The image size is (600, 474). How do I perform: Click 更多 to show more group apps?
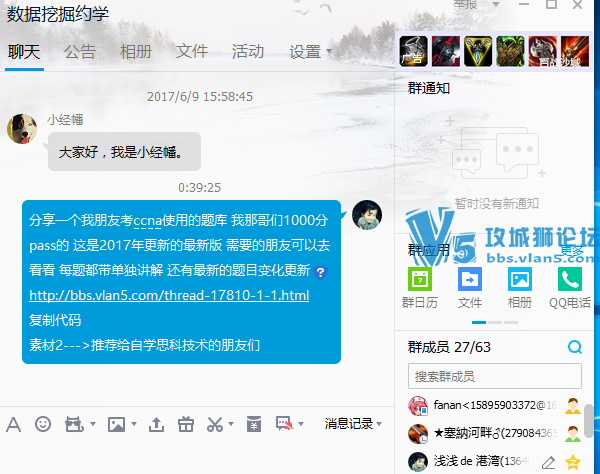(572, 250)
